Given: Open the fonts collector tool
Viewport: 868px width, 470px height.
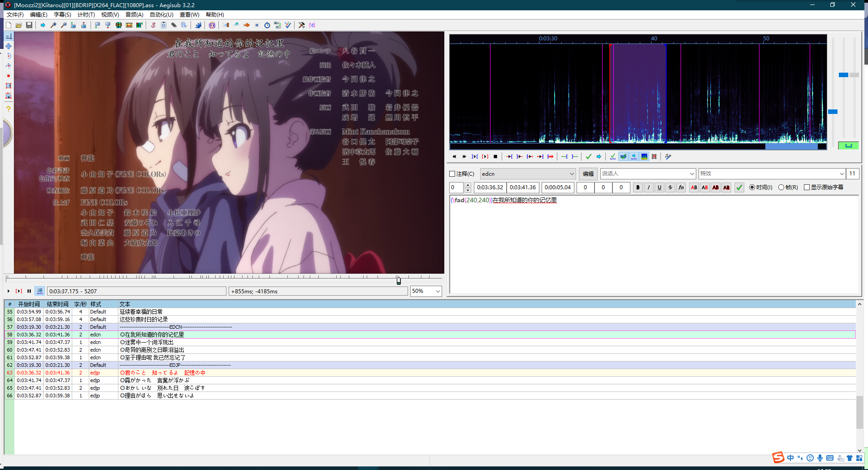Looking at the screenshot, I should [x=184, y=25].
